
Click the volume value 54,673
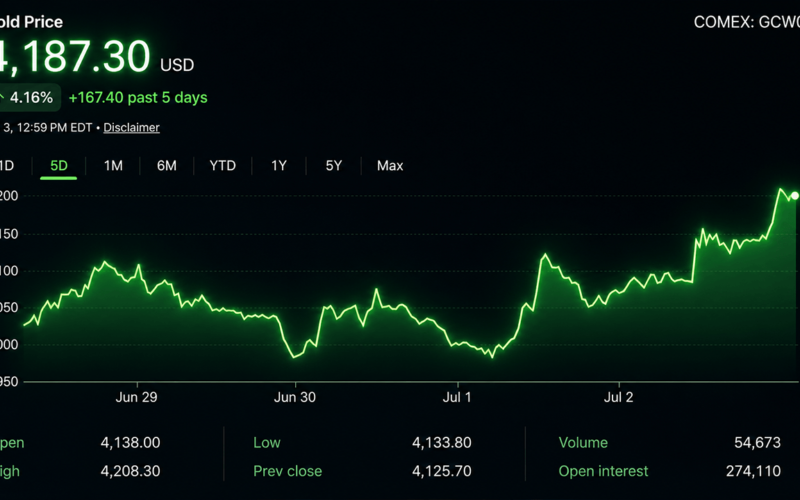(758, 442)
